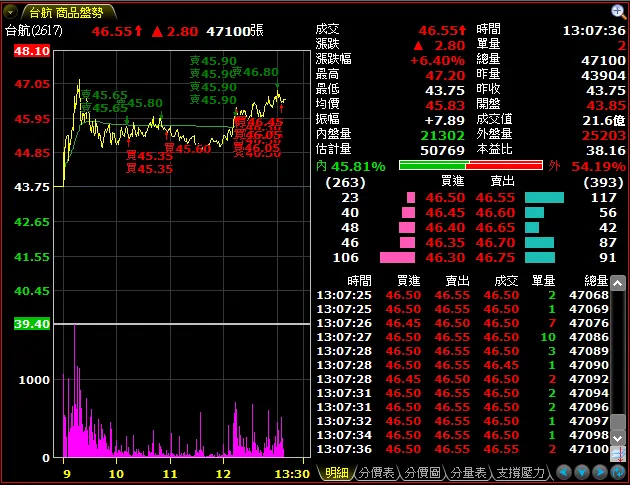Click the blue refresh round button
630x485 pixels.
[618, 472]
